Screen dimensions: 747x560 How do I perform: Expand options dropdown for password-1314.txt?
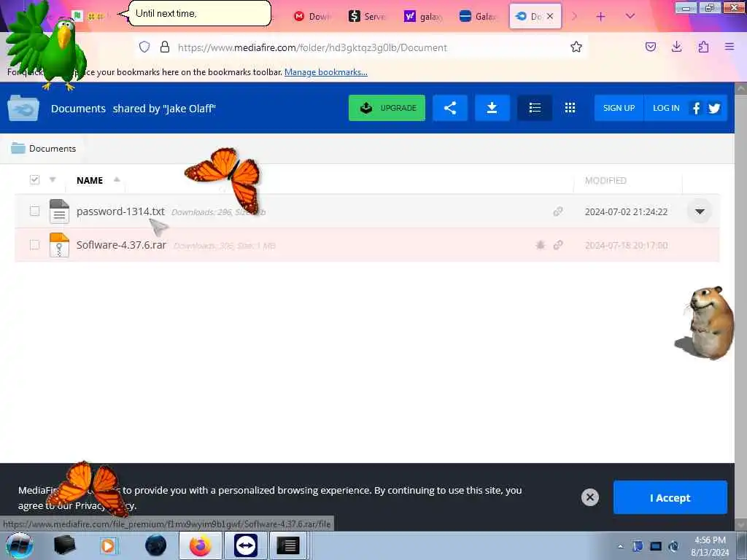(700, 211)
